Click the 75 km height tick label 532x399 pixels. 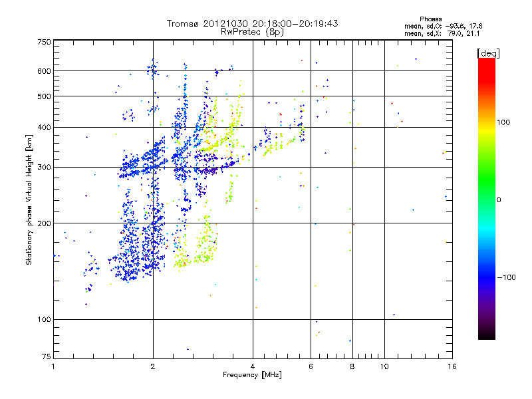(47, 356)
